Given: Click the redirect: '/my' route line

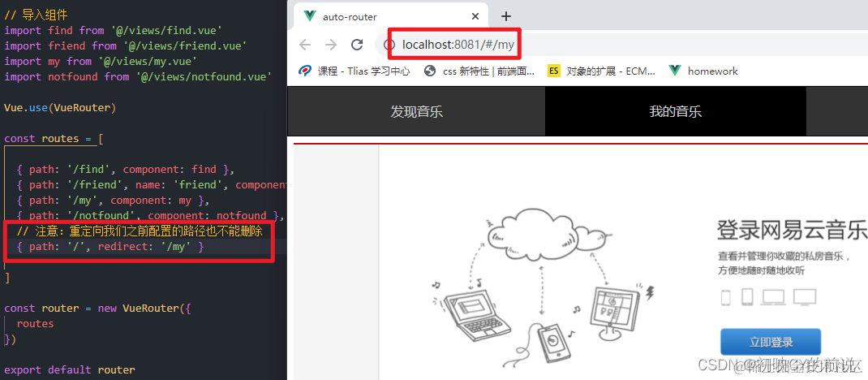Looking at the screenshot, I should [110, 247].
